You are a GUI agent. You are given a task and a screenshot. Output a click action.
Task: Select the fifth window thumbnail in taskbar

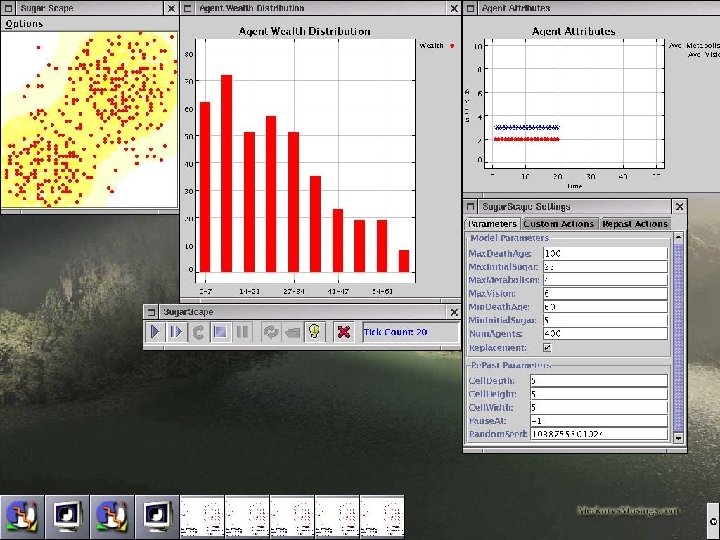pos(382,517)
